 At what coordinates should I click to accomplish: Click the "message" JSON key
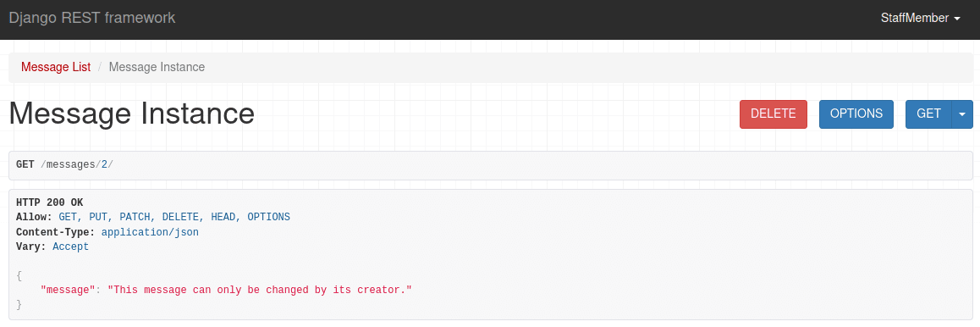[x=68, y=290]
